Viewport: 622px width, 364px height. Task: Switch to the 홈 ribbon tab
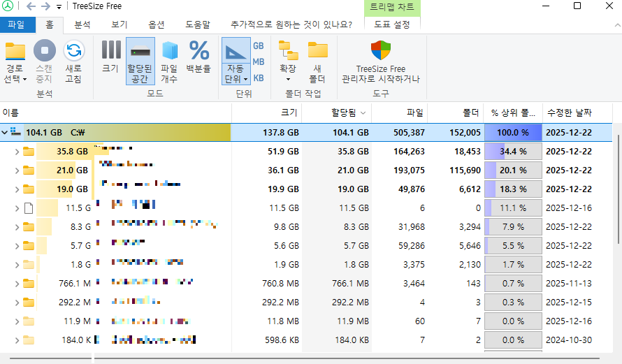(50, 24)
